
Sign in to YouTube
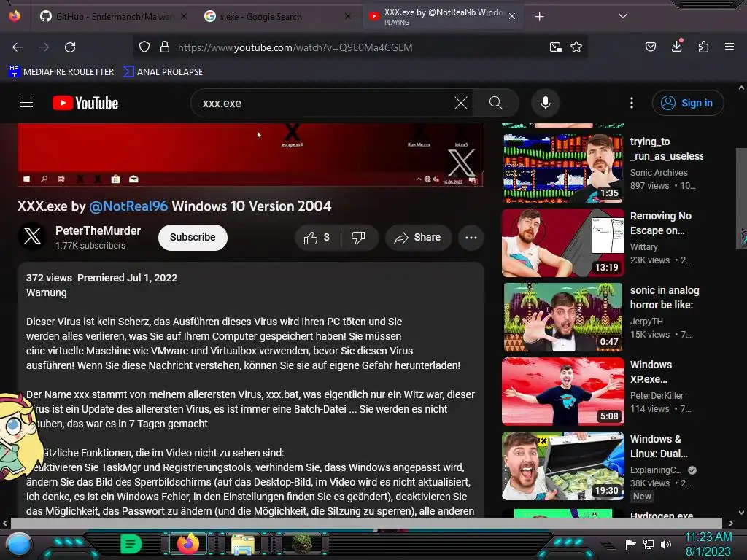click(x=688, y=103)
